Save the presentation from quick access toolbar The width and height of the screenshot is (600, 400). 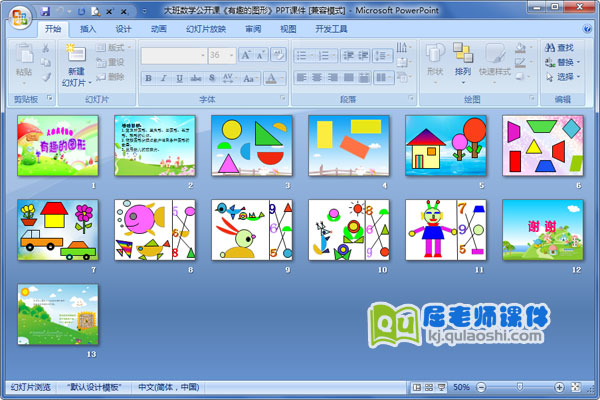(45, 10)
